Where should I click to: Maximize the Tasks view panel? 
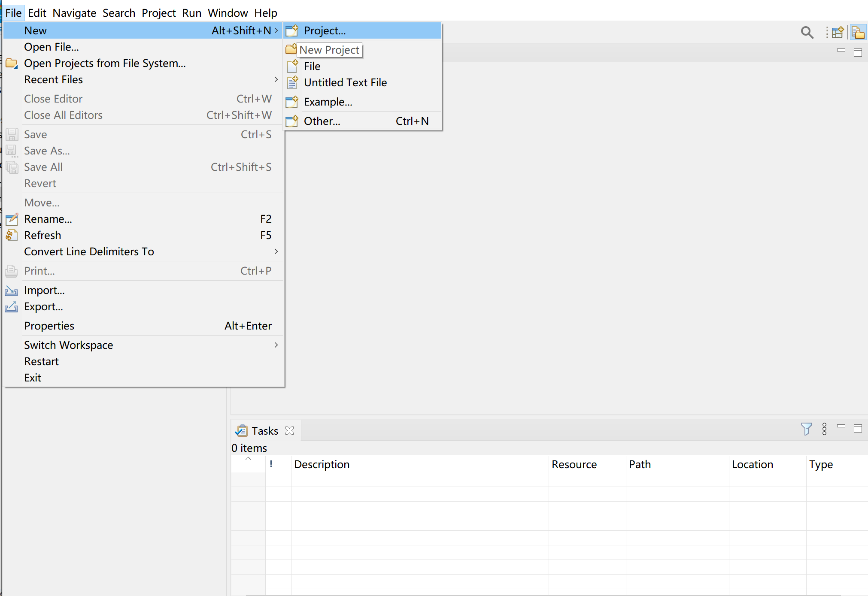(x=858, y=428)
